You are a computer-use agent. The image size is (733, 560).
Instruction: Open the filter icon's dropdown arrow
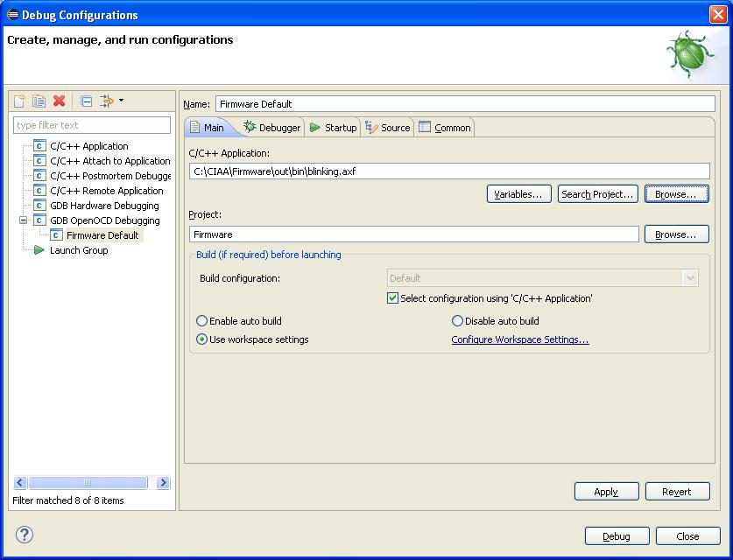coord(121,100)
